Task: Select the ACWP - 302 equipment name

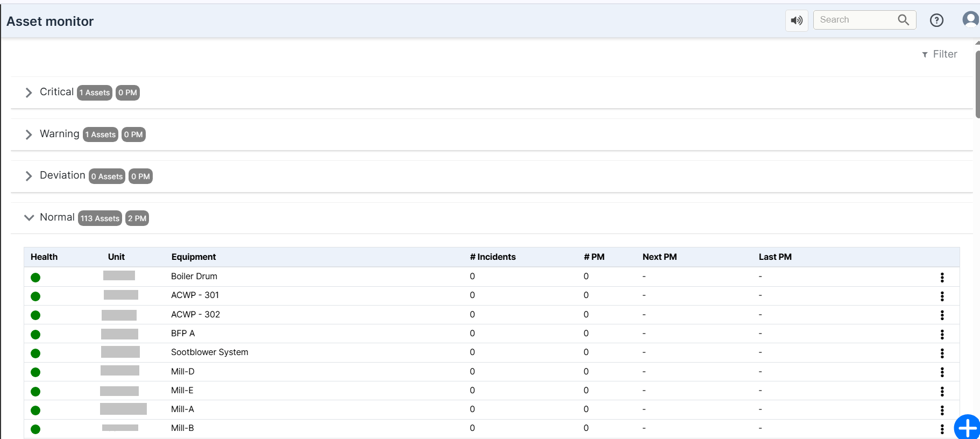Action: click(195, 315)
